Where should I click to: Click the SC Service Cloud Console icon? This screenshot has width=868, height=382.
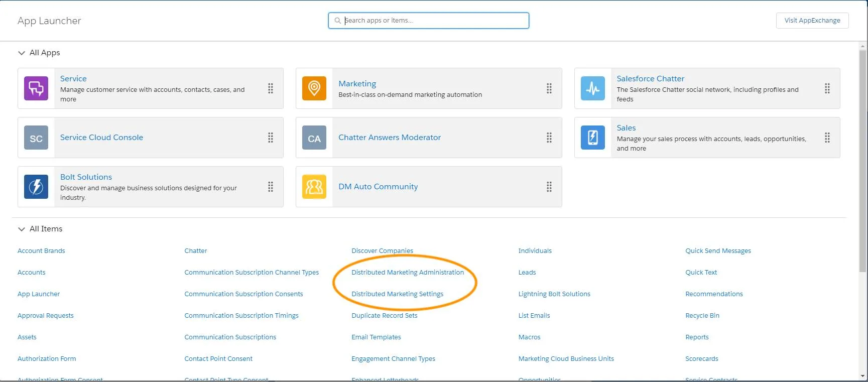(36, 138)
